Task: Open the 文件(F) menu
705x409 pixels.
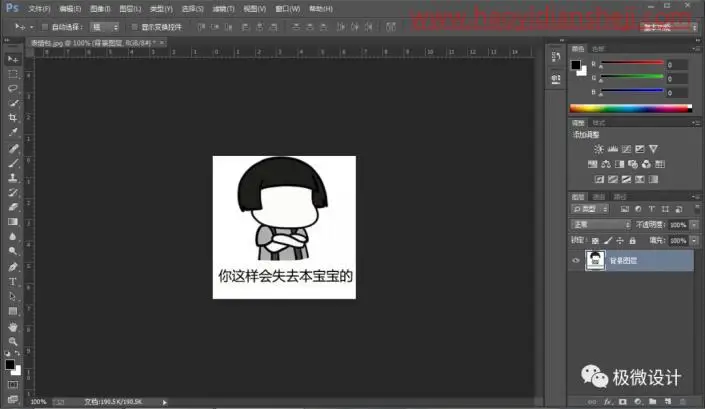Action: (x=39, y=9)
